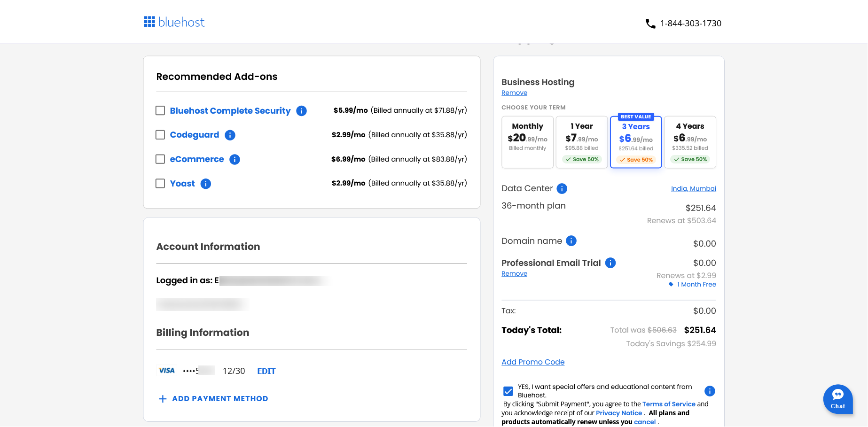
Task: Remove Business Hosting from cart
Action: click(514, 93)
